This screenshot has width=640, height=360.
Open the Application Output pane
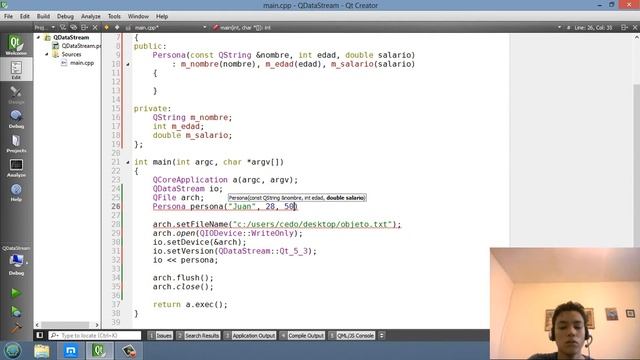(250, 336)
